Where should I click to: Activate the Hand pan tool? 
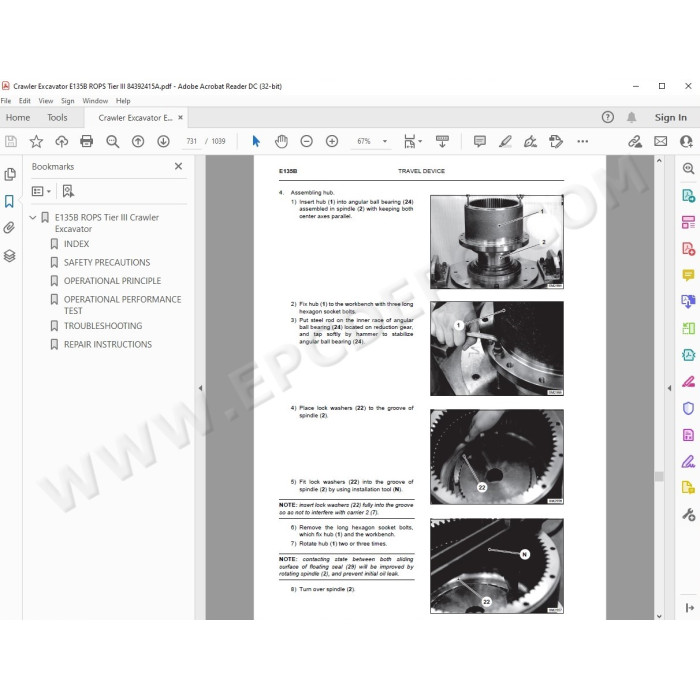point(281,142)
